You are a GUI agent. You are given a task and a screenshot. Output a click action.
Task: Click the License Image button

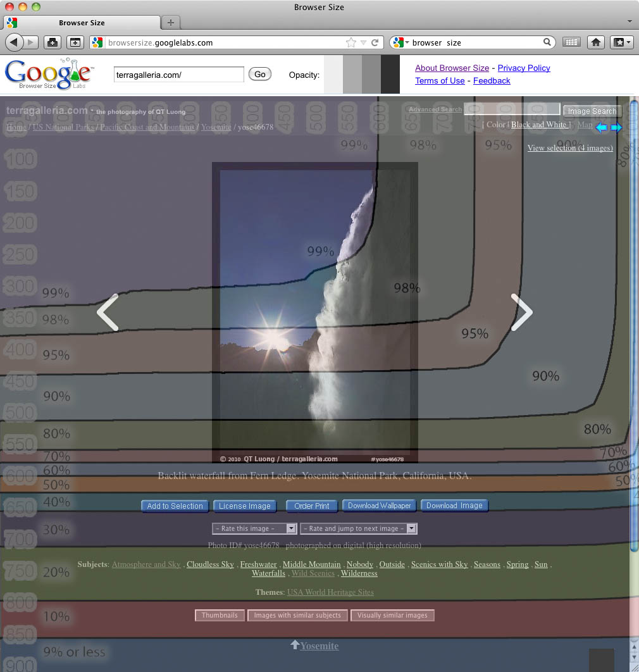pyautogui.click(x=245, y=506)
